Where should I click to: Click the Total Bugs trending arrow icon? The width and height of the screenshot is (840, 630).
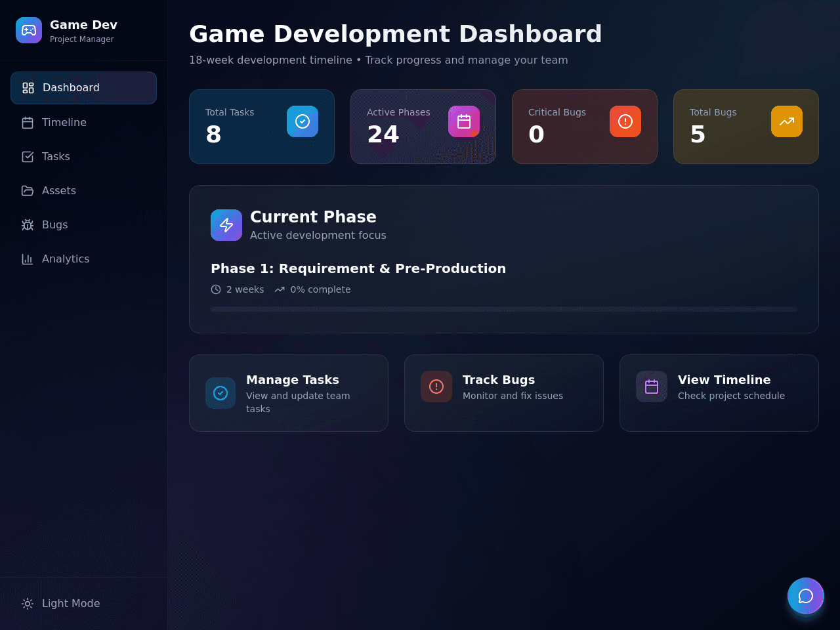pyautogui.click(x=787, y=121)
